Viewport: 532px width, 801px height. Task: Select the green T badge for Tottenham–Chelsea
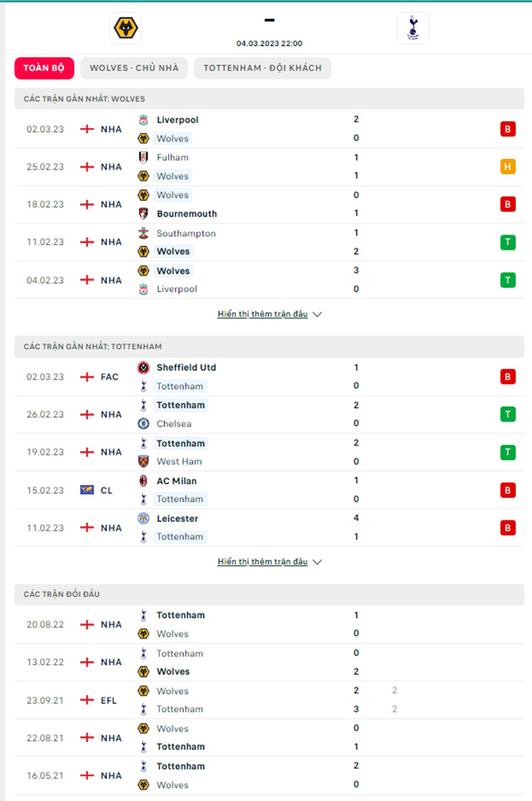click(x=507, y=414)
